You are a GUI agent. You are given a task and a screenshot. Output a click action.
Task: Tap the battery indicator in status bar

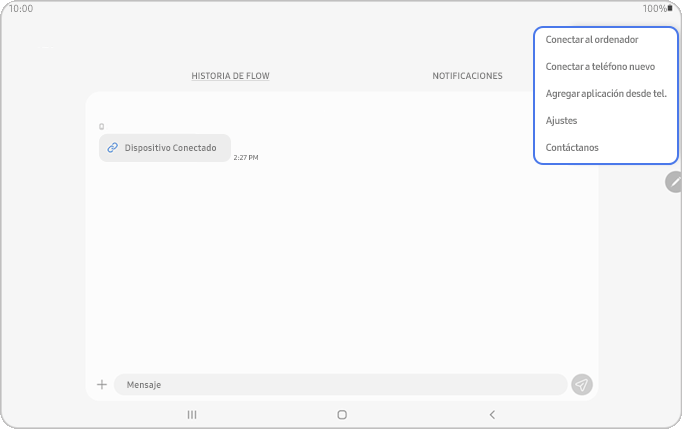point(669,8)
